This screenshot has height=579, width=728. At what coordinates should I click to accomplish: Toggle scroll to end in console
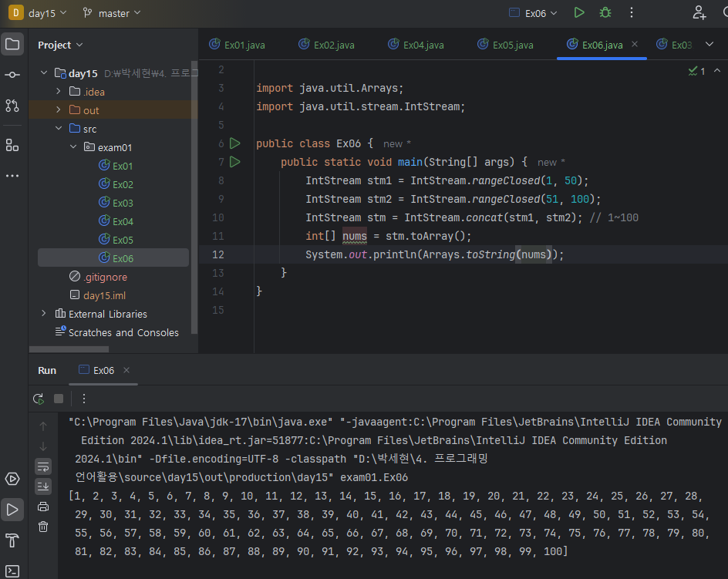coord(43,486)
